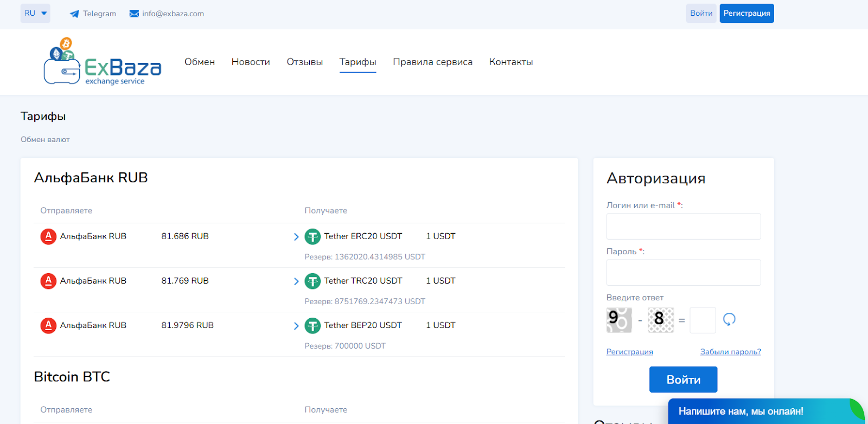Click the 81.9796 RUB rate value
This screenshot has height=424, width=868.
188,325
